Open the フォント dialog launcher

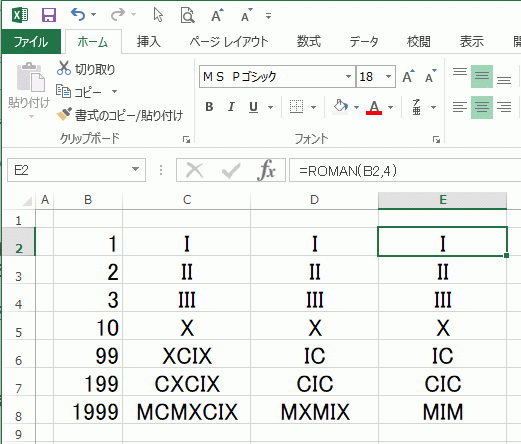[436, 140]
